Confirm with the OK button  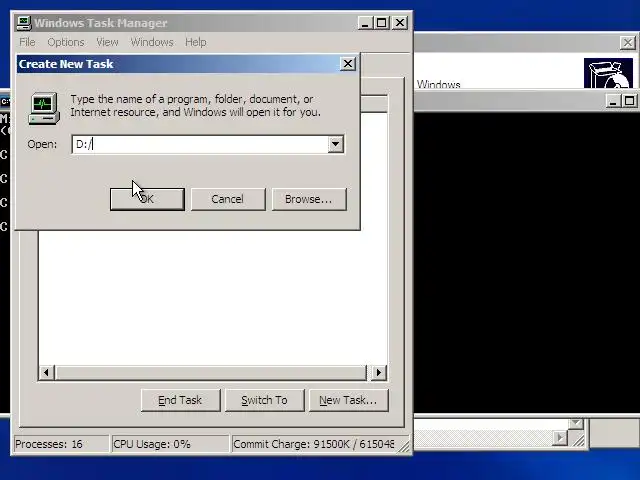click(x=147, y=199)
